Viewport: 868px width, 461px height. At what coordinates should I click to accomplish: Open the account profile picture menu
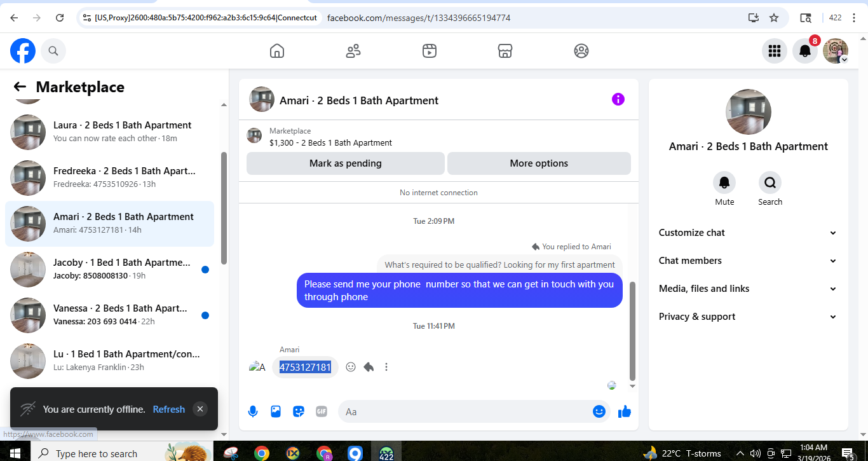pyautogui.click(x=836, y=51)
